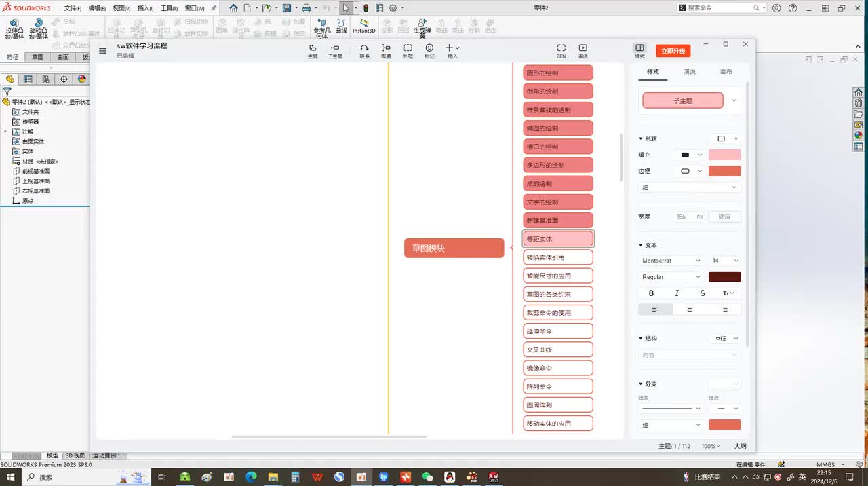The width and height of the screenshot is (868, 486).
Task: Click SolidWorks rebuild traffic light icon
Action: tap(366, 8)
